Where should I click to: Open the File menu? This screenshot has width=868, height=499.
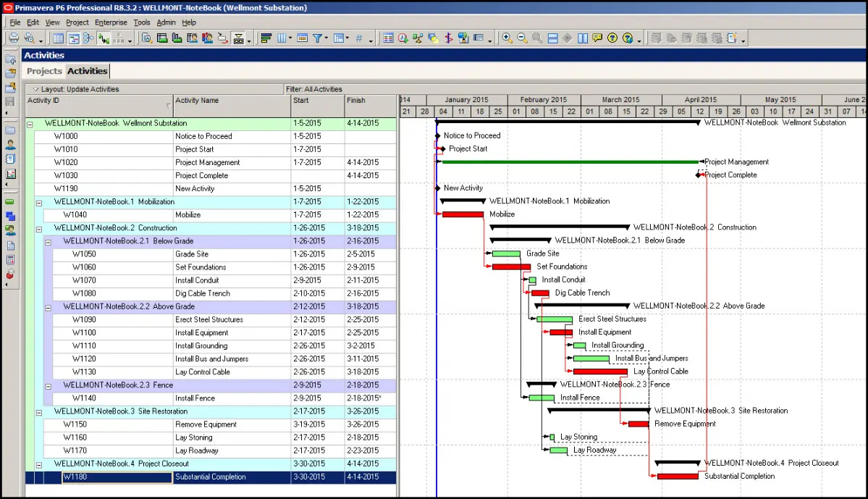coord(15,22)
